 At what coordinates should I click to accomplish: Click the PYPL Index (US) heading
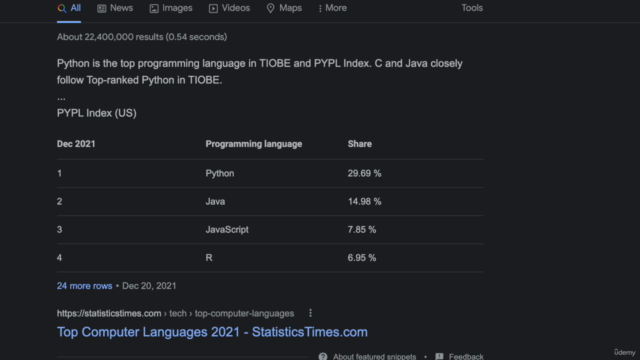[97, 113]
